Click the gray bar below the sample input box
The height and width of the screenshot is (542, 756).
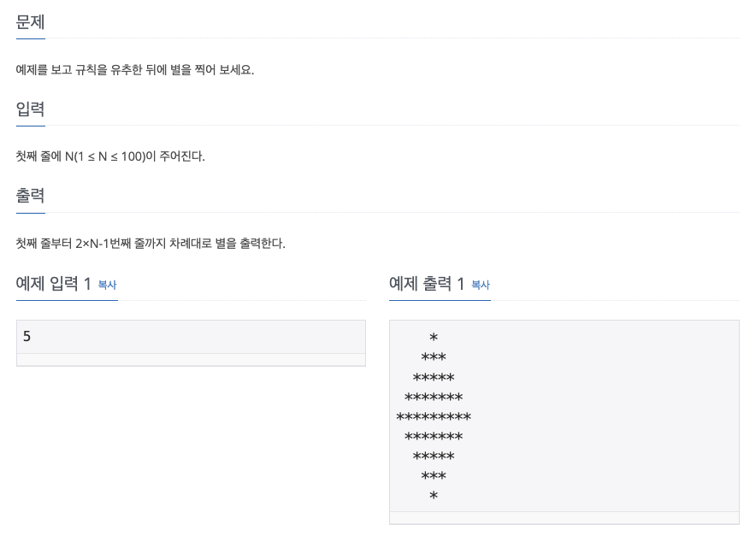click(190, 359)
